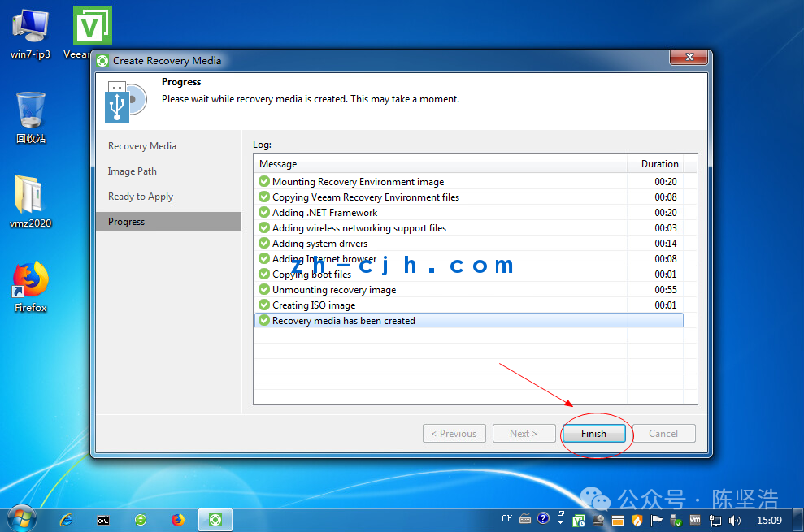Click the network connection tray icon
The height and width of the screenshot is (532, 804).
[x=715, y=521]
